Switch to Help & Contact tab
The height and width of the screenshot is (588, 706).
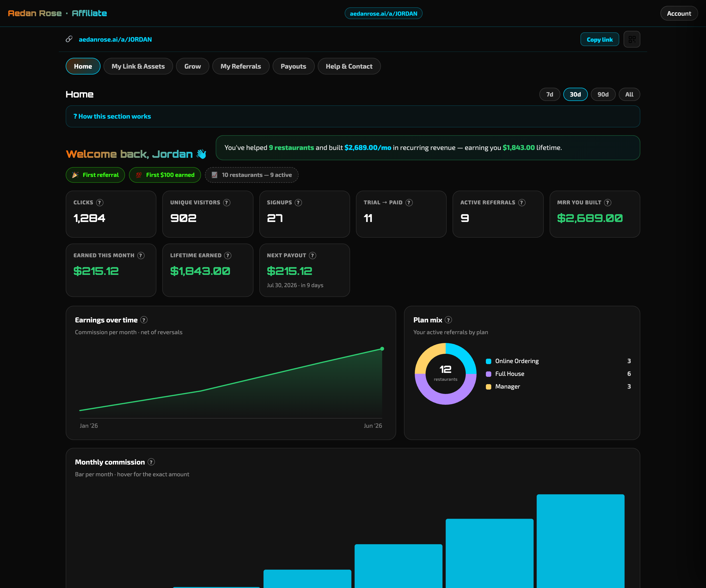(349, 66)
